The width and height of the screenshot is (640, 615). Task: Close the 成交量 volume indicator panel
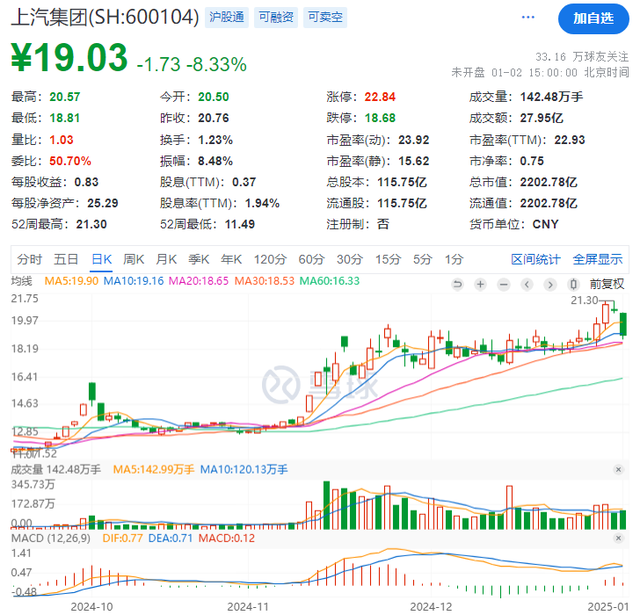(618, 470)
